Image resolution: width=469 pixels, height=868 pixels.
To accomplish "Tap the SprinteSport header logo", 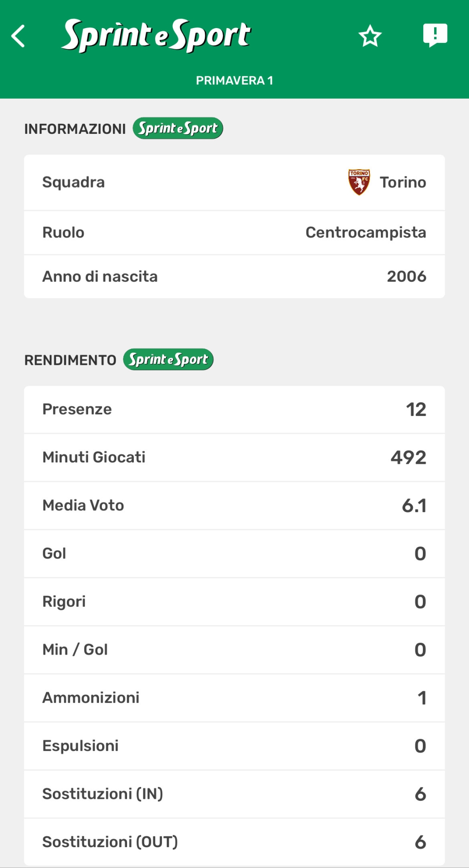I will (x=156, y=35).
